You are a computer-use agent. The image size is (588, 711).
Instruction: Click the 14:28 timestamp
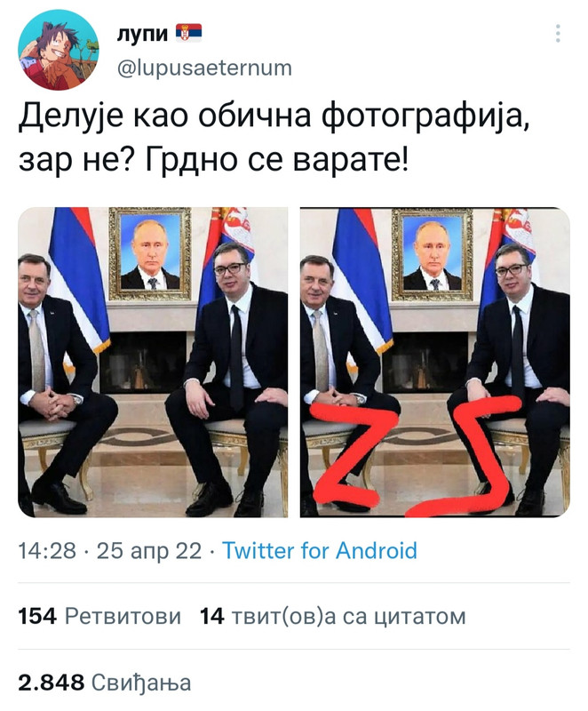coord(47,550)
